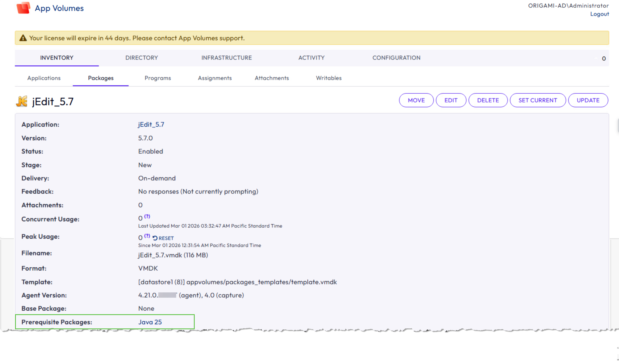Click the Prerequisite Packages label
Image resolution: width=619 pixels, height=364 pixels.
point(57,322)
